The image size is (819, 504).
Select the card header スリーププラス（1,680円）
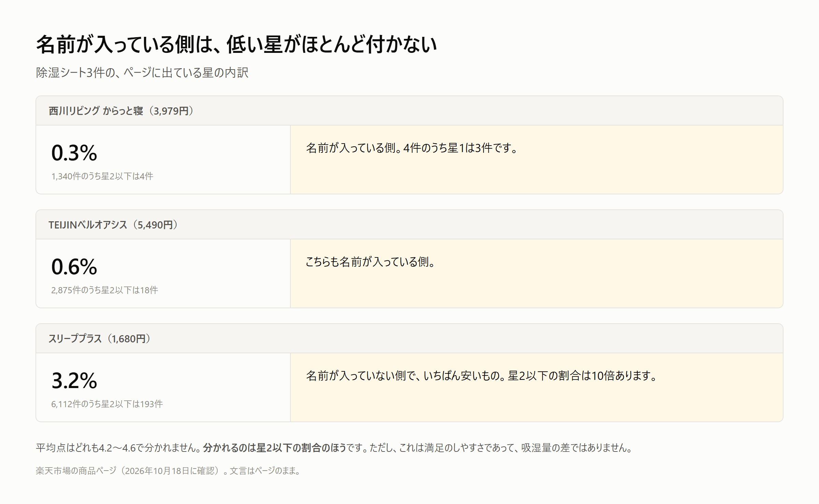click(x=409, y=339)
